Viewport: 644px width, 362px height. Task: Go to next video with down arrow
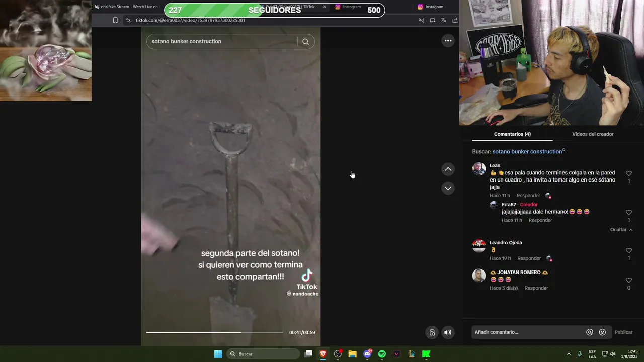tap(448, 188)
